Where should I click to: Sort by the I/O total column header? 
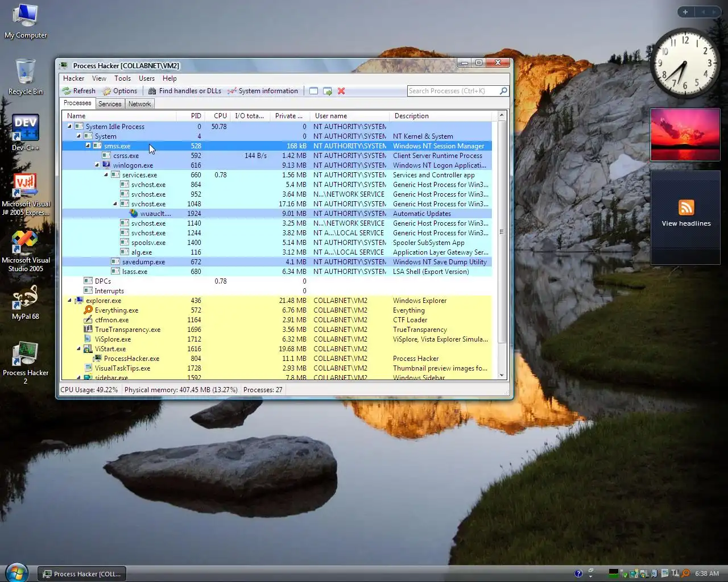pos(250,116)
